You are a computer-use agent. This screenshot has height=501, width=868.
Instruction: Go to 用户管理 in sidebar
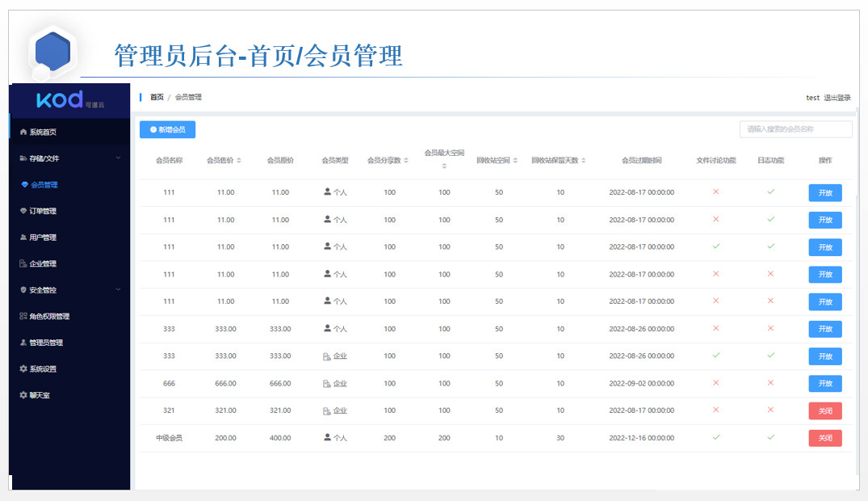[x=69, y=238]
